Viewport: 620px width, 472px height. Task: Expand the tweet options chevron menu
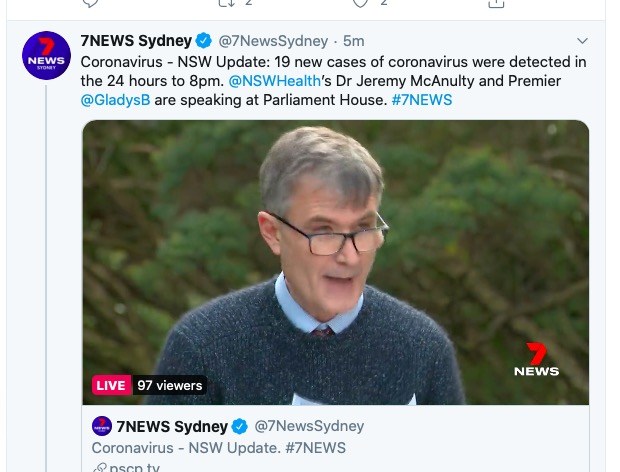[582, 41]
